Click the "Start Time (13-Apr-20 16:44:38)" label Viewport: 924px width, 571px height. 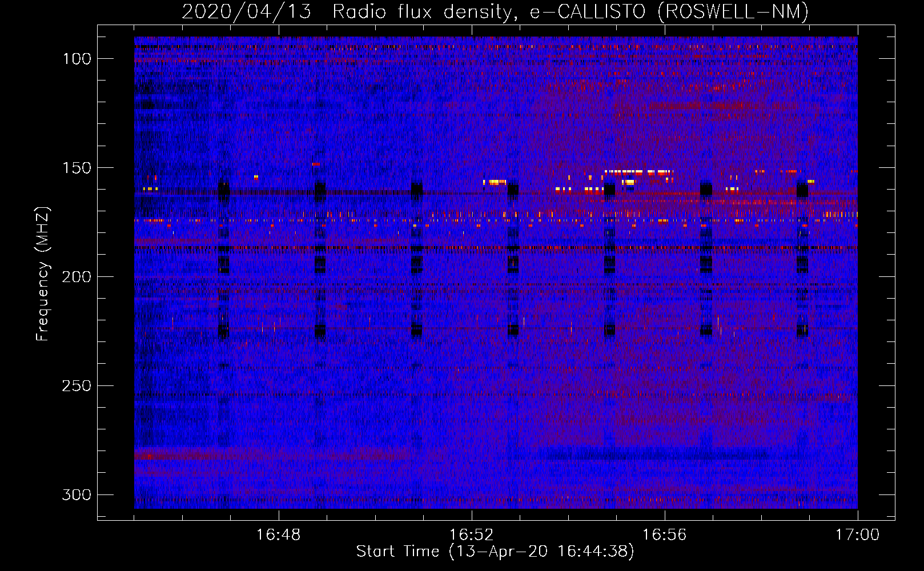tap(495, 552)
